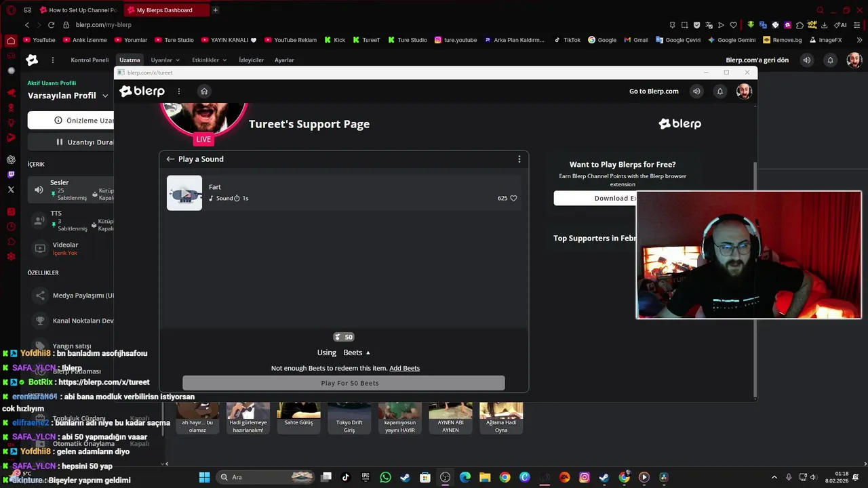Open Opera's easy setup menu icon

coord(857,25)
